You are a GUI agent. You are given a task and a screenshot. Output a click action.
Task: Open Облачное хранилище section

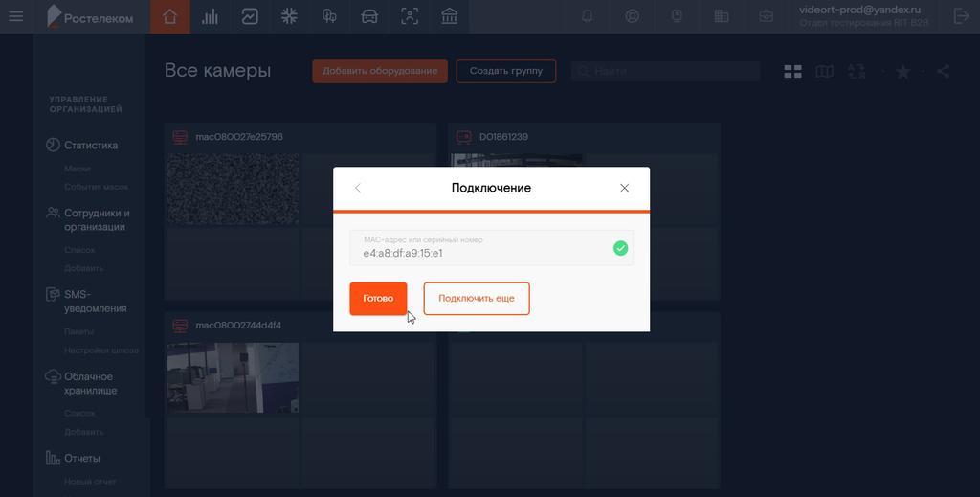click(91, 383)
